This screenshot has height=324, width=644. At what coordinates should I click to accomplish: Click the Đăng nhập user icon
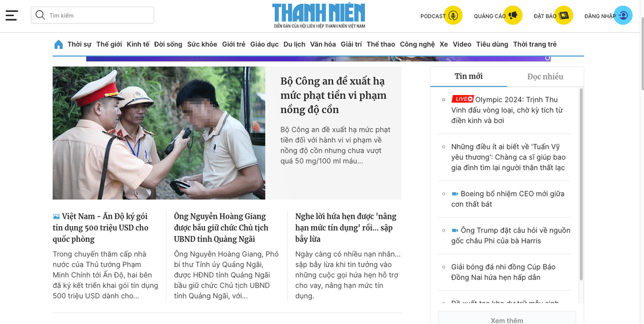pos(623,16)
